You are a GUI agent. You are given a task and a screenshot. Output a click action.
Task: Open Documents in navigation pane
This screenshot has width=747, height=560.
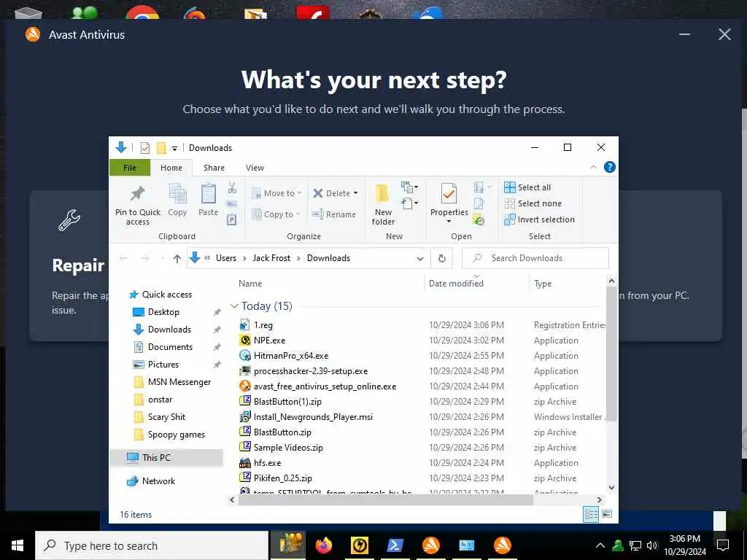170,347
